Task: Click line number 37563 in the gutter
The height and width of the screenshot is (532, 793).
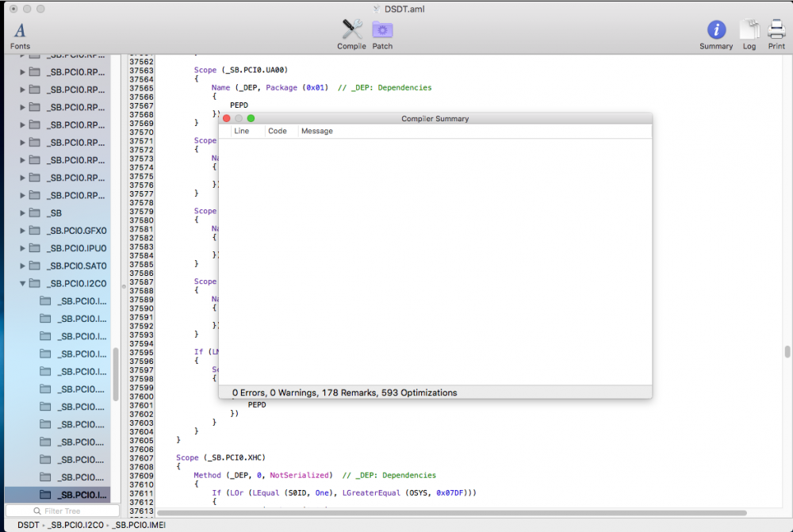Action: point(141,71)
